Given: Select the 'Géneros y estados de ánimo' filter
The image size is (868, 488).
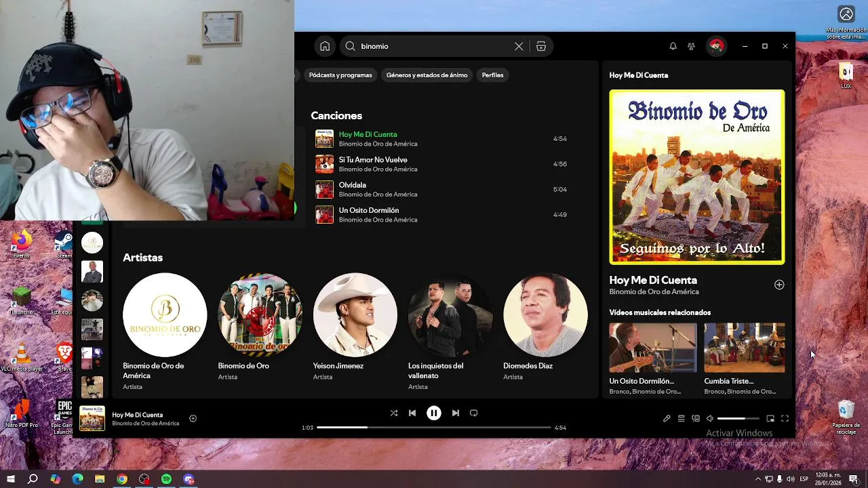Looking at the screenshot, I should coord(427,75).
